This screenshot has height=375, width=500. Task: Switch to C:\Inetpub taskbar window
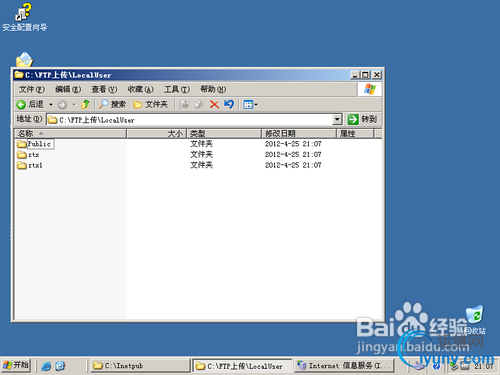point(139,366)
